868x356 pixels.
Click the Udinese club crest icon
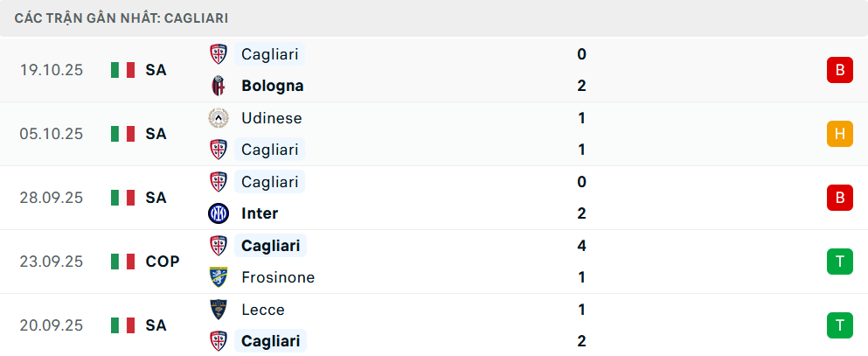[218, 118]
